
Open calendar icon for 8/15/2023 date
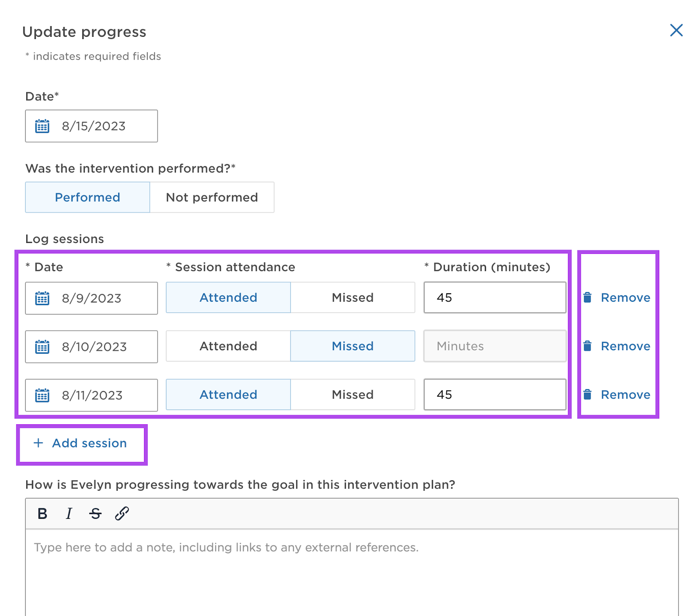pos(42,126)
